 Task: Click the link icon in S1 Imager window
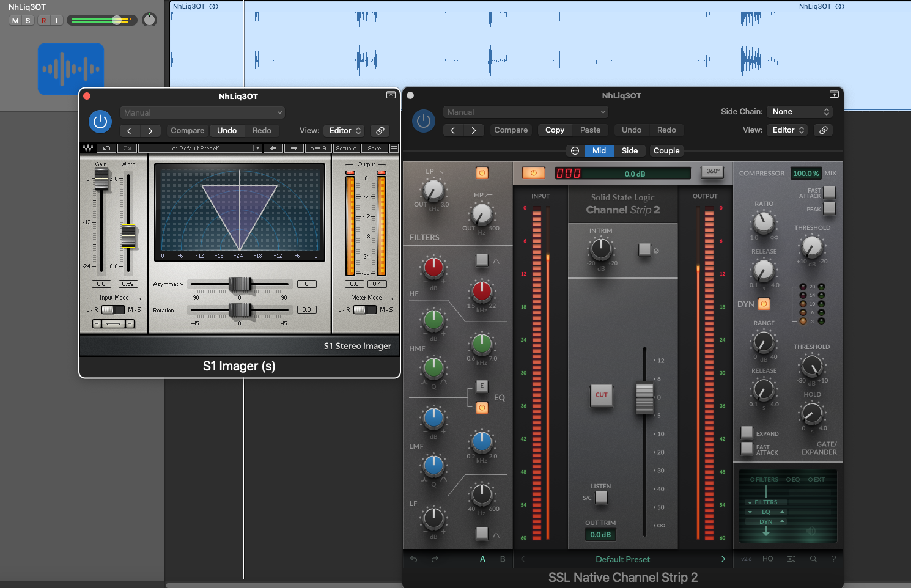pos(380,131)
